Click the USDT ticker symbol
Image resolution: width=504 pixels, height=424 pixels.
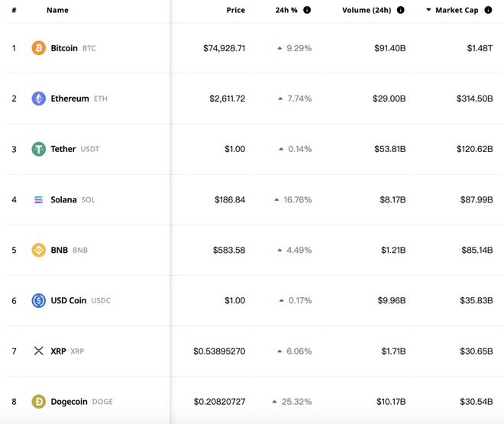point(89,149)
